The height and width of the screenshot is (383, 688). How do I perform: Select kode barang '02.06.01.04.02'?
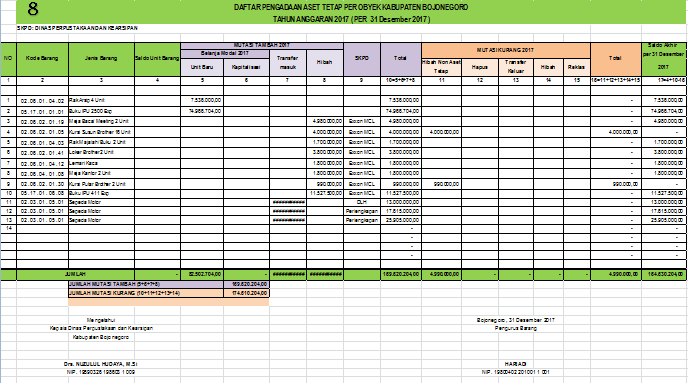click(42, 100)
